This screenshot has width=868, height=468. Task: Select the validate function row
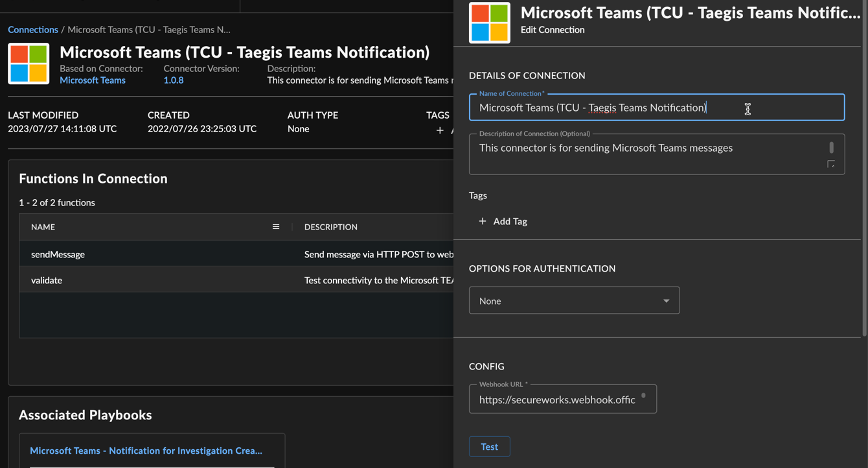click(236, 280)
